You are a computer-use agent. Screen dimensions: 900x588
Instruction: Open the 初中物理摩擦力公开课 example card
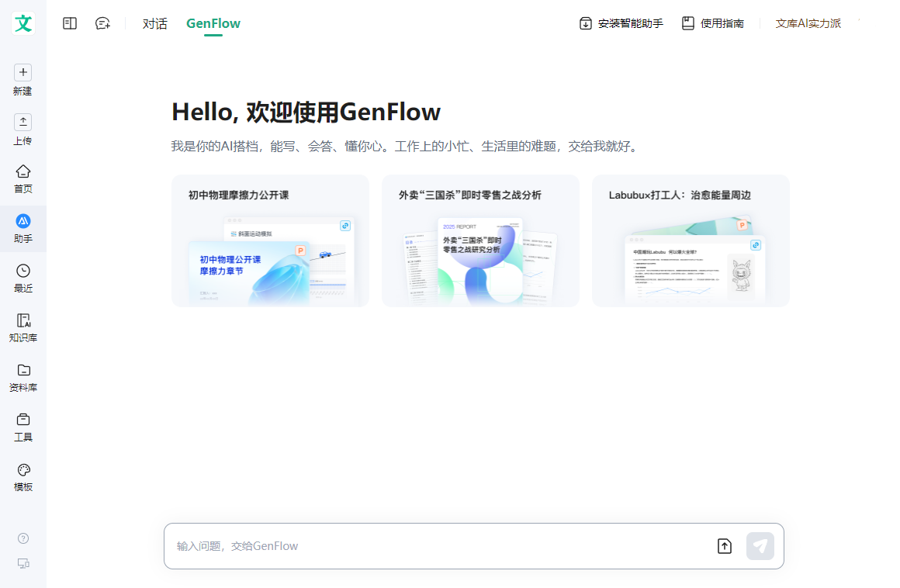click(x=269, y=240)
